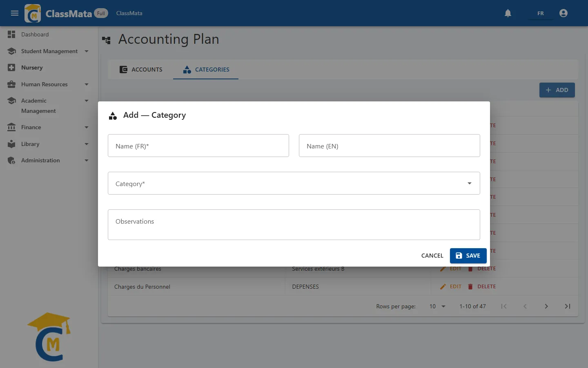
Task: Expand the Student Management menu arrow
Action: point(87,51)
